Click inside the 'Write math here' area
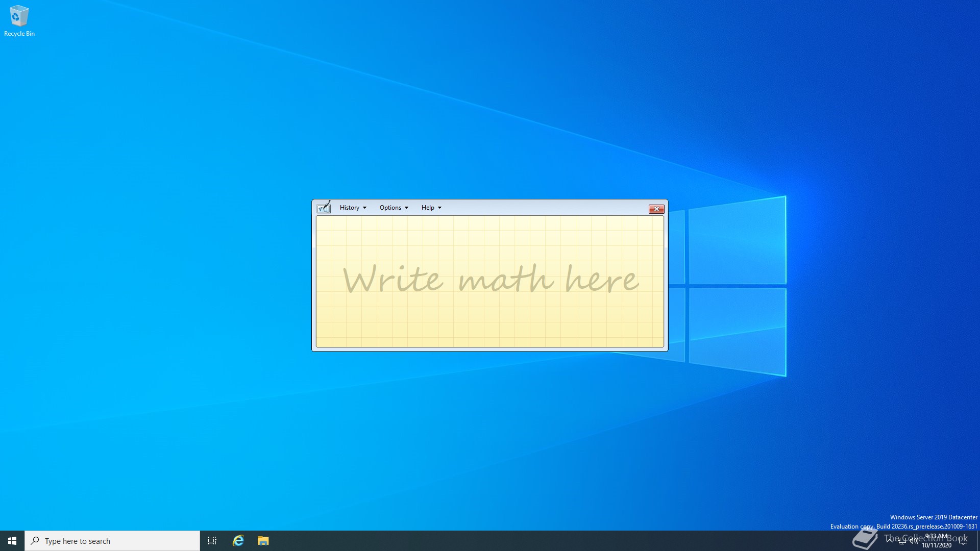 (x=489, y=281)
